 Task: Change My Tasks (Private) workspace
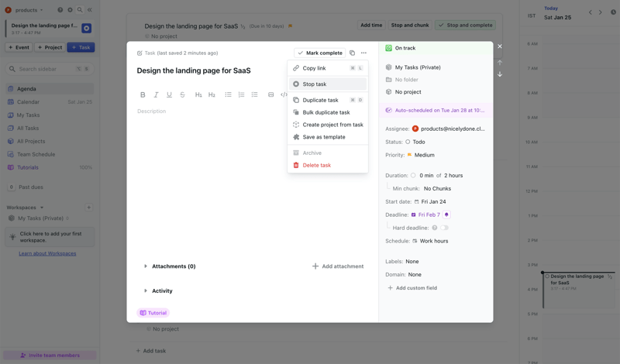click(413, 67)
